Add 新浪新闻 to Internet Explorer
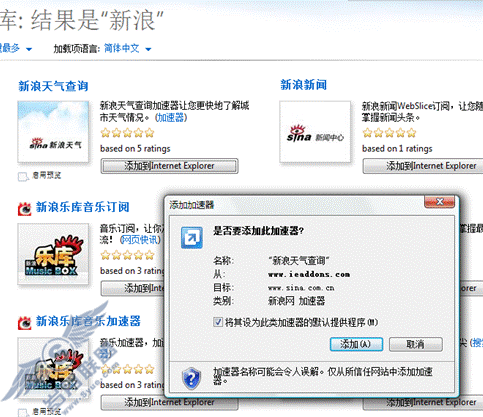Image resolution: width=483 pixels, height=417 pixels. (x=423, y=166)
